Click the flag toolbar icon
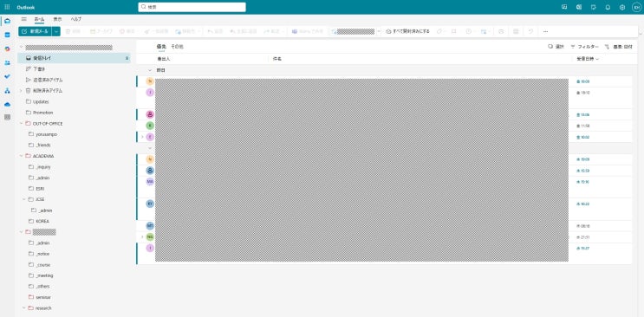644x317 pixels. (x=454, y=31)
